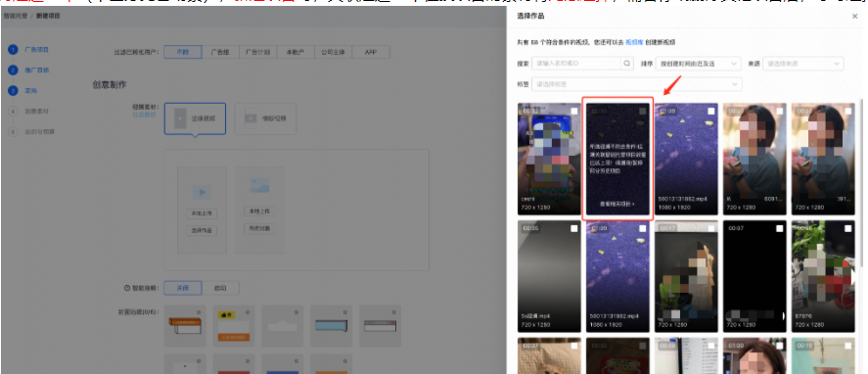
Task: Click the 选择作品 button
Action: click(202, 230)
